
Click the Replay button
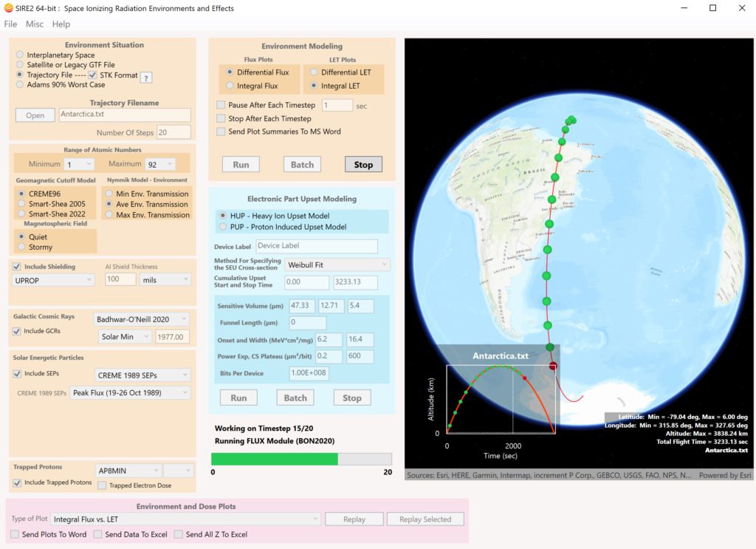pyautogui.click(x=354, y=519)
